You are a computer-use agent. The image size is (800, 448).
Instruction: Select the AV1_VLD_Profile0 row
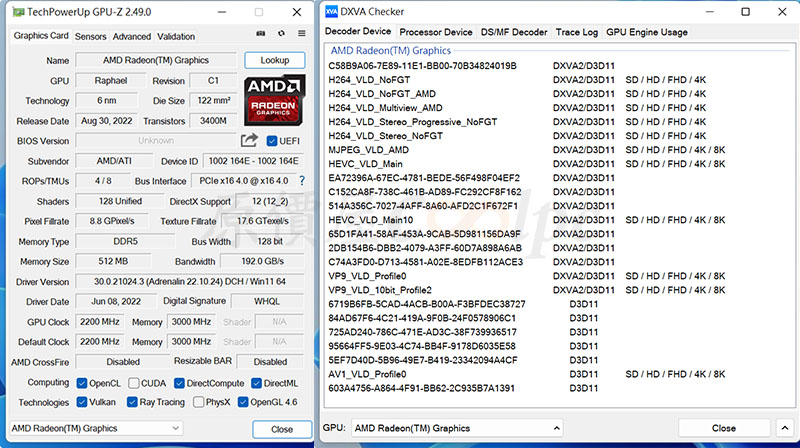point(527,374)
